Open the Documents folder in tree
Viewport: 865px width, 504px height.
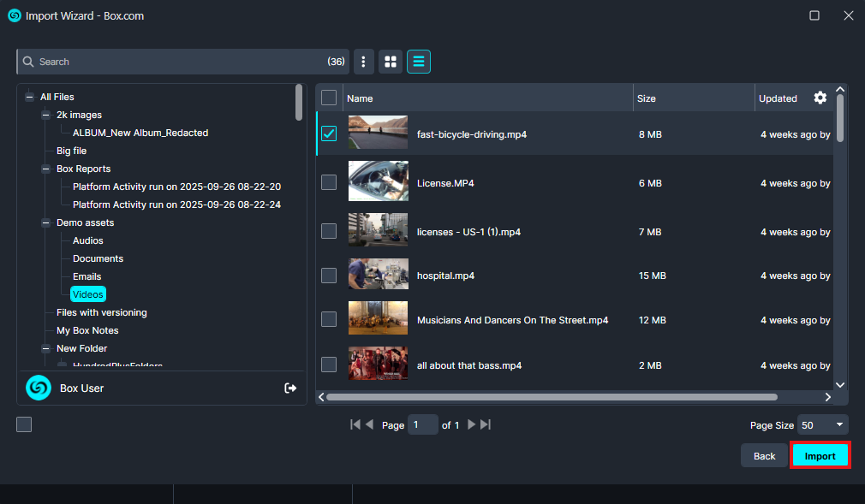tap(98, 258)
